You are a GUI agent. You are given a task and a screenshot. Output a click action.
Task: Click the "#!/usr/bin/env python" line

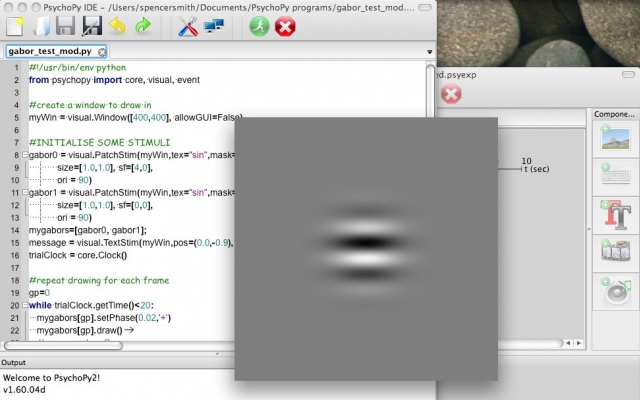coord(77,68)
